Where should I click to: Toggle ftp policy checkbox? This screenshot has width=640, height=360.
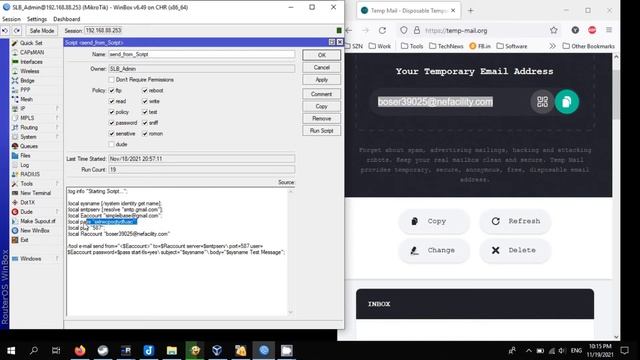tap(111, 90)
